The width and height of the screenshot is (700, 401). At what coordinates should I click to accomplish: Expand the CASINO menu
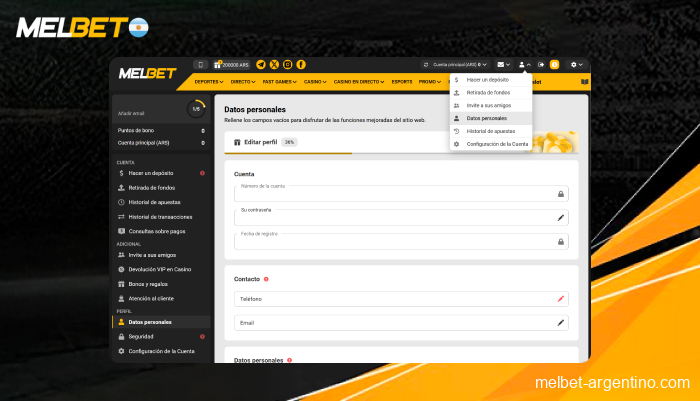pyautogui.click(x=315, y=82)
